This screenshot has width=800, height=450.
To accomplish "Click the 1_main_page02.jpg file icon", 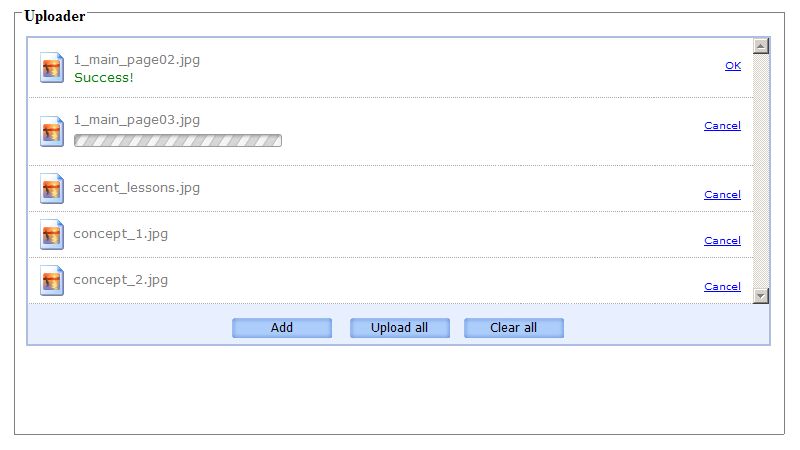I will [x=52, y=67].
